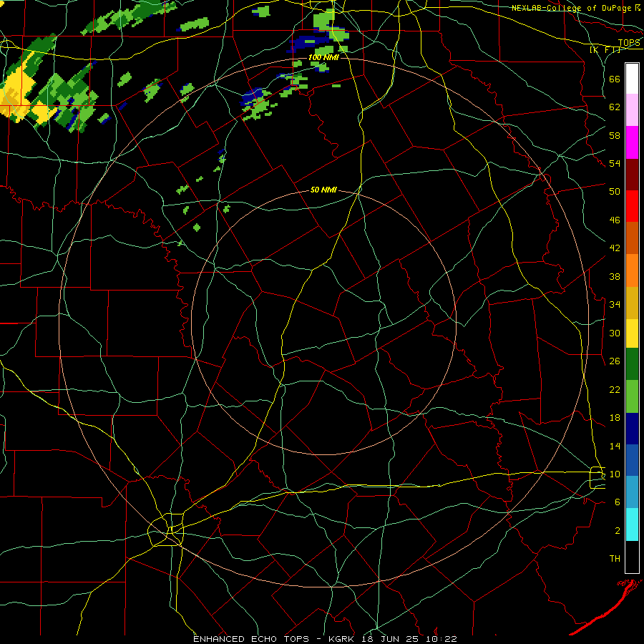
Task: Pick the yellow legend swatch
Action: [632, 333]
